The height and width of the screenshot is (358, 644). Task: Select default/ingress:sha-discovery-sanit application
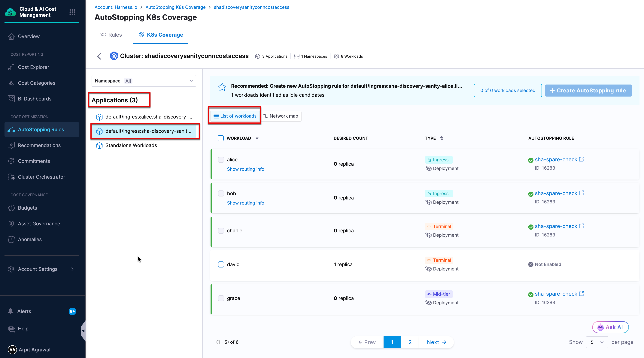[144, 131]
